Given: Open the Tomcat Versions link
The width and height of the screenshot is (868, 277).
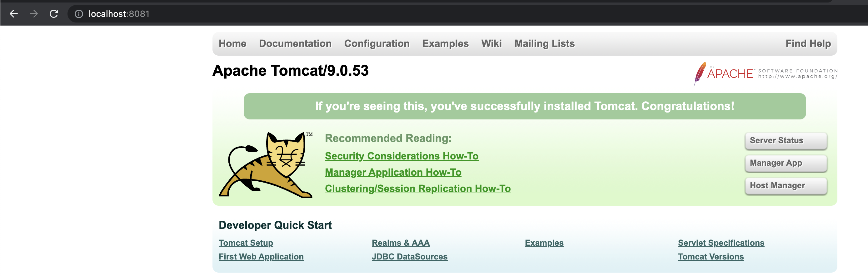Looking at the screenshot, I should 711,256.
